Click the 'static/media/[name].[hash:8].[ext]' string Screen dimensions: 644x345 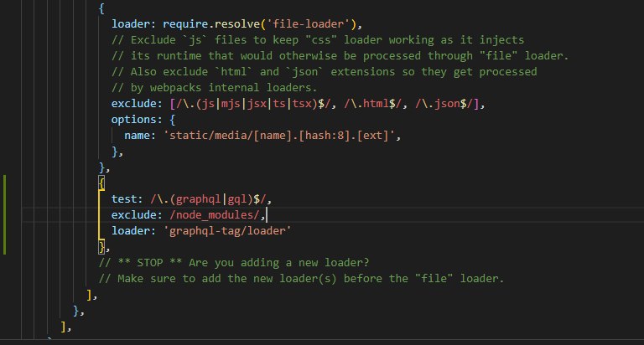[x=279, y=136]
